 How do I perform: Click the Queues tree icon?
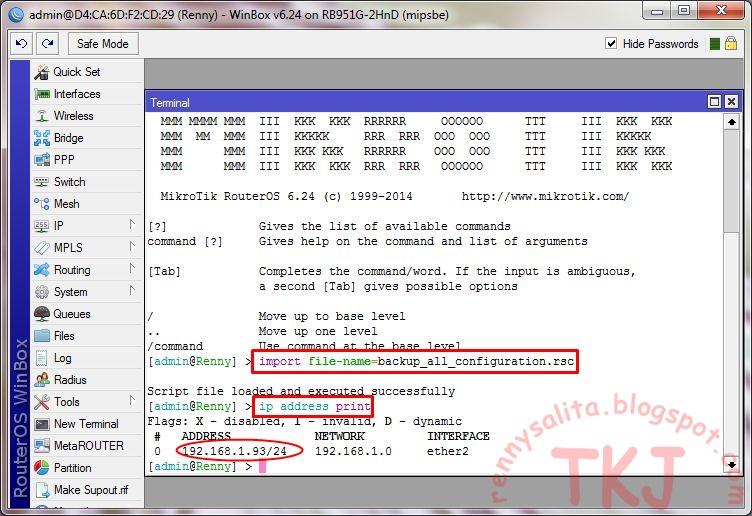[42, 314]
